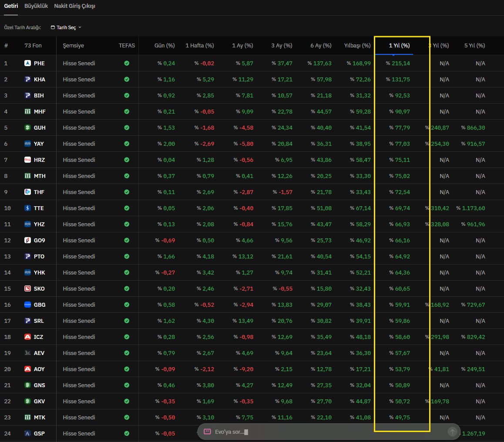Click the 6 Ay value % 137,63

(x=319, y=63)
